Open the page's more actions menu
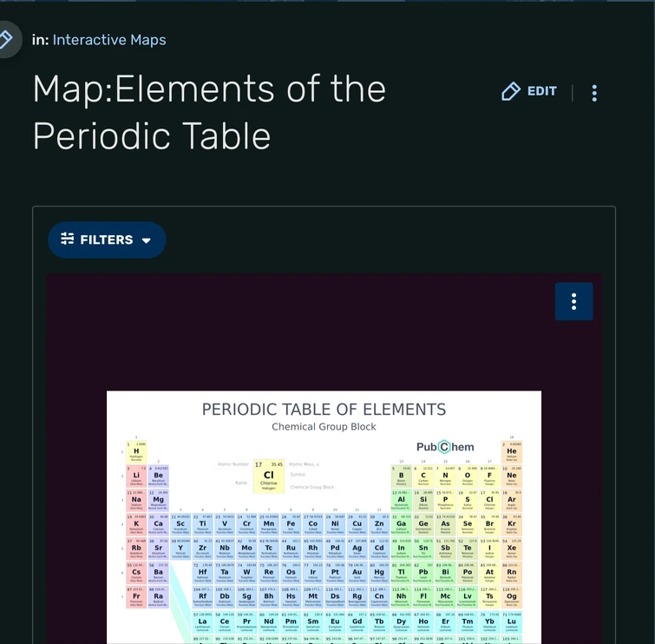The width and height of the screenshot is (655, 644). point(594,93)
